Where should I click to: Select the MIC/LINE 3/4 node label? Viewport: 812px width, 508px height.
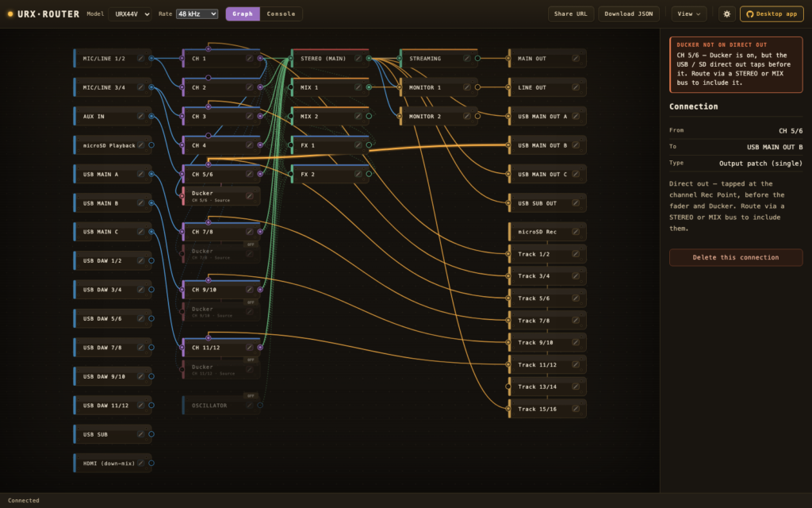coord(104,87)
